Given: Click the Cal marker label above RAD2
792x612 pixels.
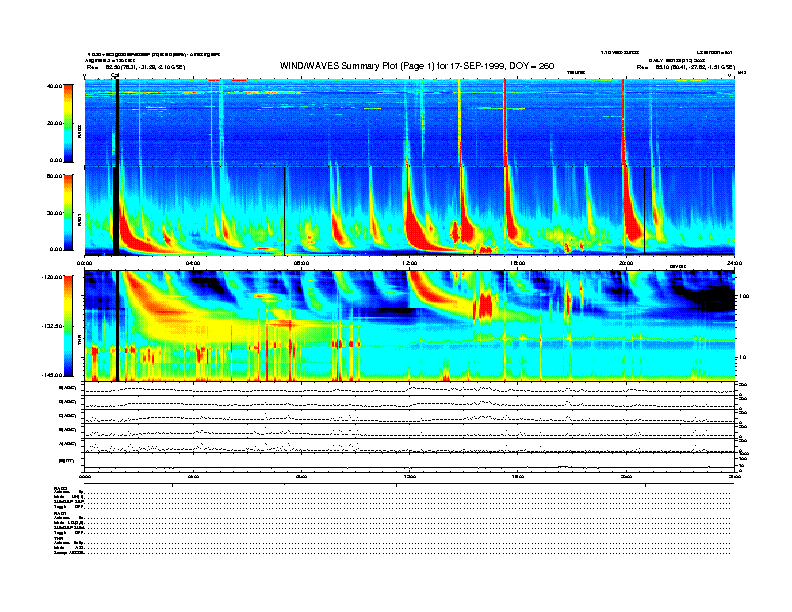Looking at the screenshot, I should click(x=115, y=76).
